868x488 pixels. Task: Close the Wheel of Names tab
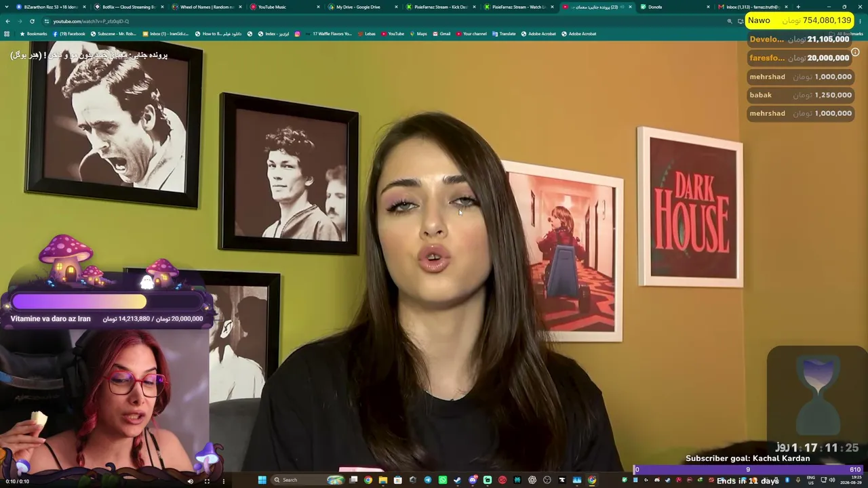(240, 7)
